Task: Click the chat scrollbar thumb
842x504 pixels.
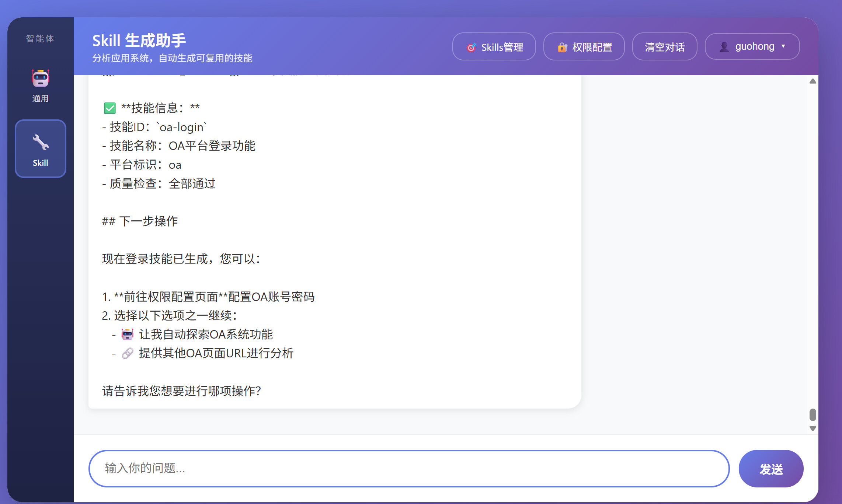Action: (813, 414)
